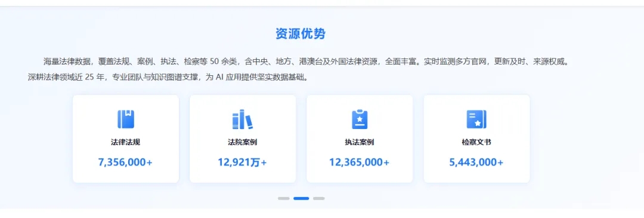Viewport: 644px width, 218px height.
Task: Click the 执法案例 card label
Action: [x=360, y=142]
